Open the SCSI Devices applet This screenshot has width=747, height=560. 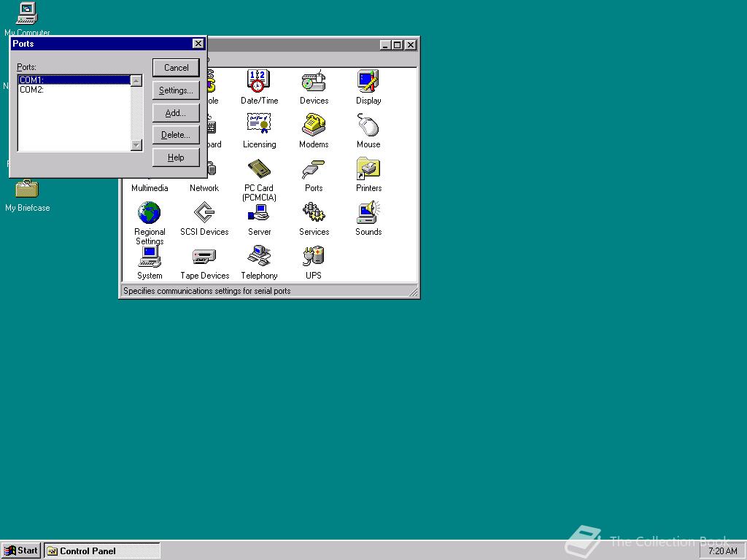(204, 213)
